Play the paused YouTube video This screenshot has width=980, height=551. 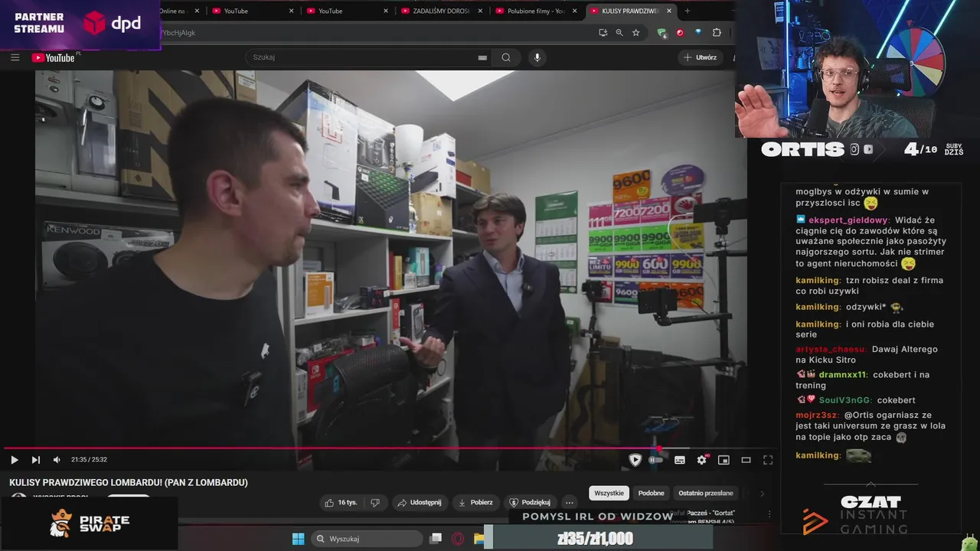pyautogui.click(x=14, y=460)
